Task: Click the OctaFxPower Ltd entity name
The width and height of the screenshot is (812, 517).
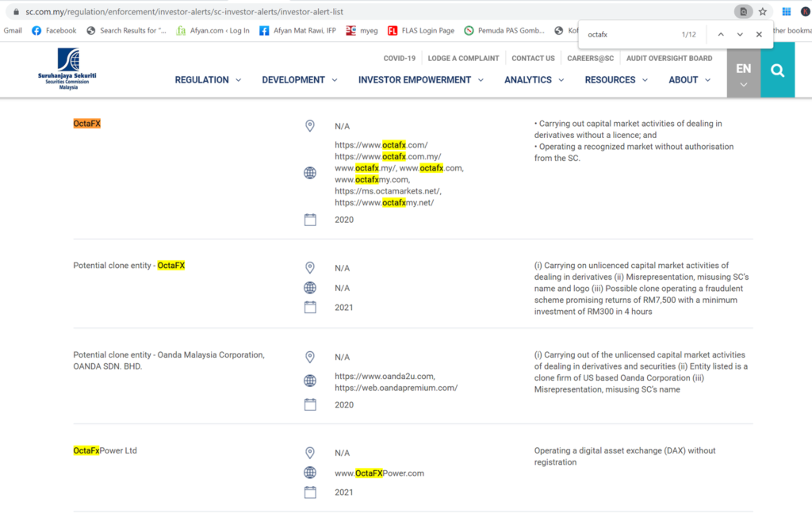Action: 105,450
